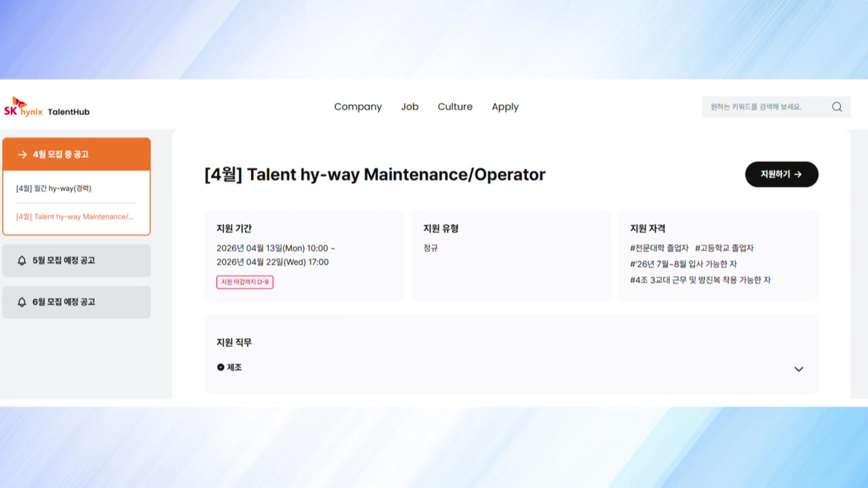Click the magnifier search icon

[837, 106]
